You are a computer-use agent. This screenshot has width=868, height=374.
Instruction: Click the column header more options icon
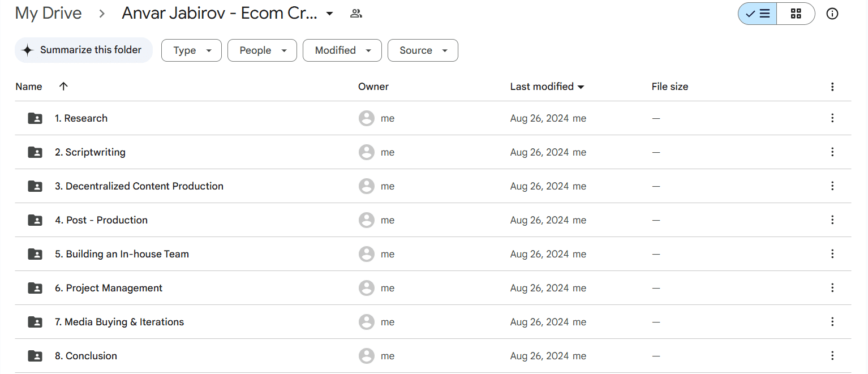pyautogui.click(x=832, y=87)
